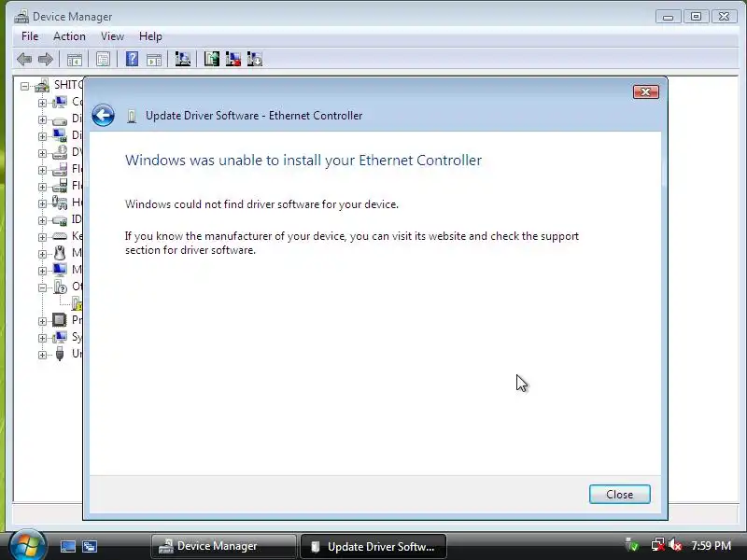
Task: Click Update Driver Softw... taskbar button
Action: coord(373,546)
